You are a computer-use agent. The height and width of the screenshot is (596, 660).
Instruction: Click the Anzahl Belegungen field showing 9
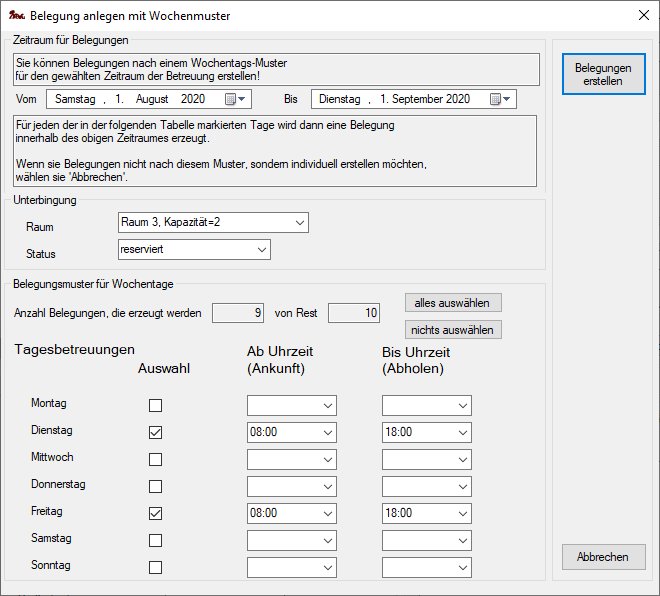[x=239, y=313]
